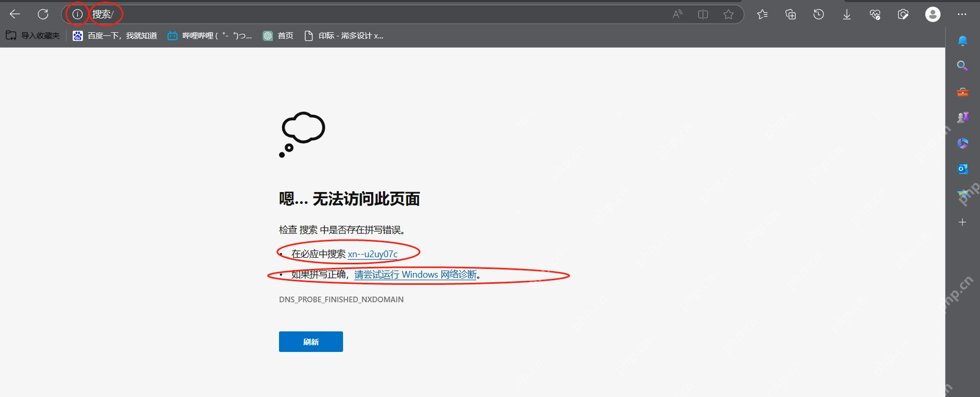Open the sidebar Outlook icon

(x=962, y=169)
